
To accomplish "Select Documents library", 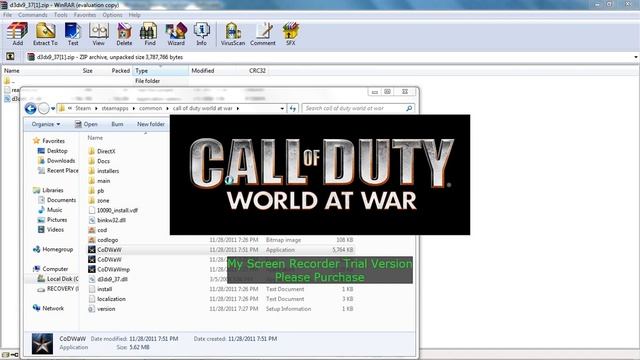I will tap(57, 200).
